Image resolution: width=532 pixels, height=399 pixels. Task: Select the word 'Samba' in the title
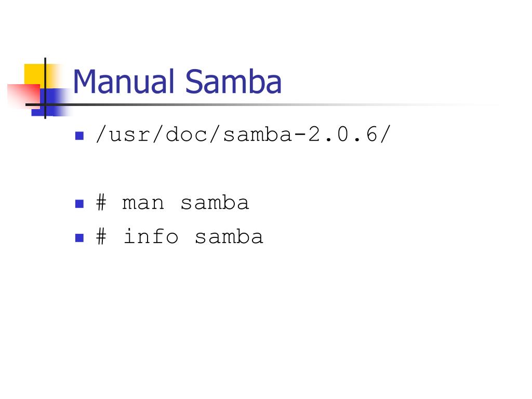coord(233,82)
